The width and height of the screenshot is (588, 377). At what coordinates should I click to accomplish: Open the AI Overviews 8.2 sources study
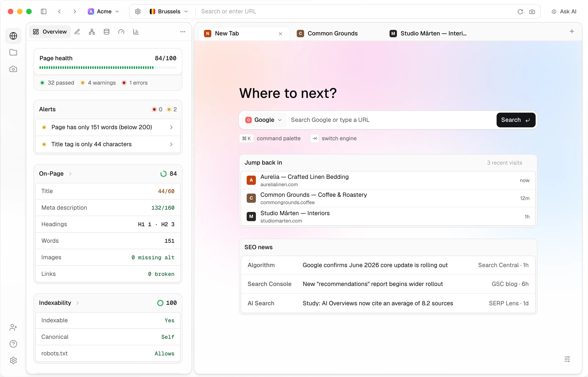pyautogui.click(x=388, y=303)
